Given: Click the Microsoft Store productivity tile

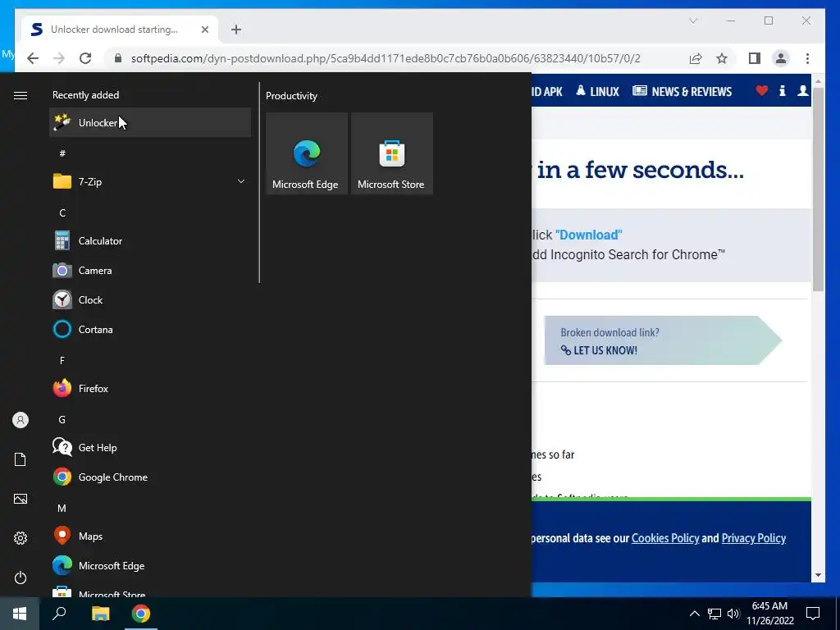Looking at the screenshot, I should coord(391,153).
